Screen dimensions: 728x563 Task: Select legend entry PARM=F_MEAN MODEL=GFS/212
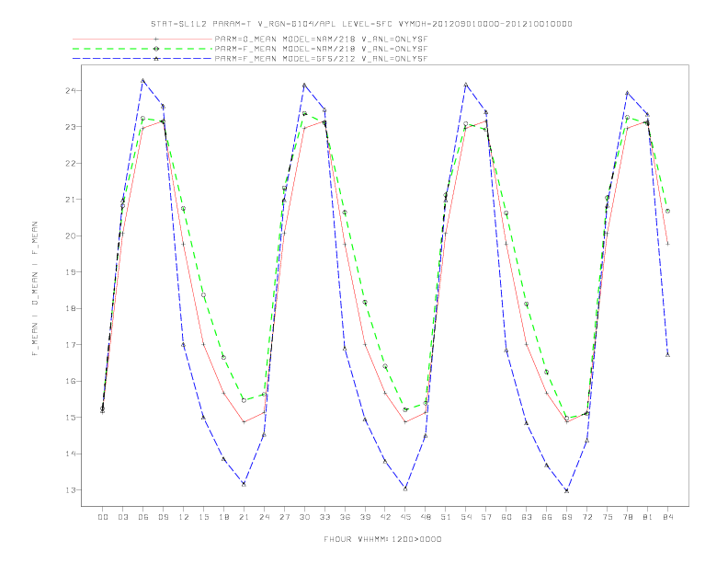(x=321, y=59)
